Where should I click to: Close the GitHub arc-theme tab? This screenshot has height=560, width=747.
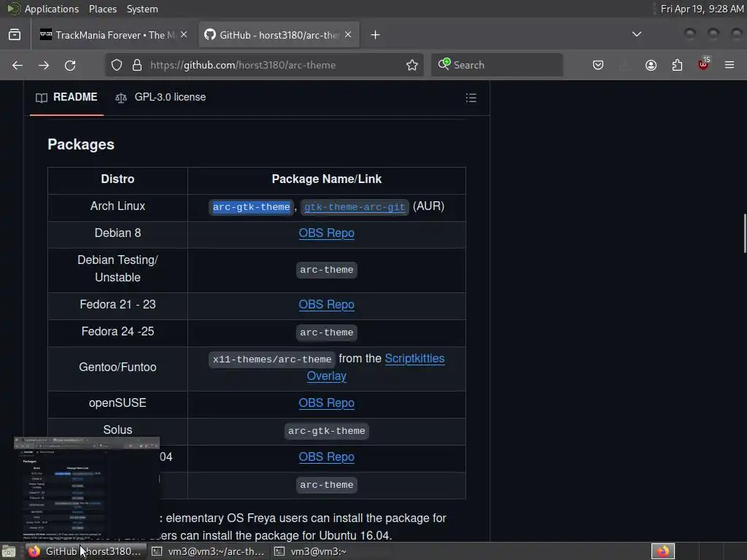click(x=348, y=35)
